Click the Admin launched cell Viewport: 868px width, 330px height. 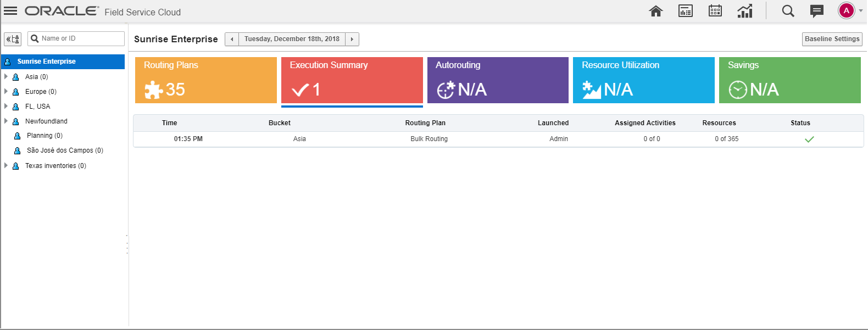pos(559,139)
